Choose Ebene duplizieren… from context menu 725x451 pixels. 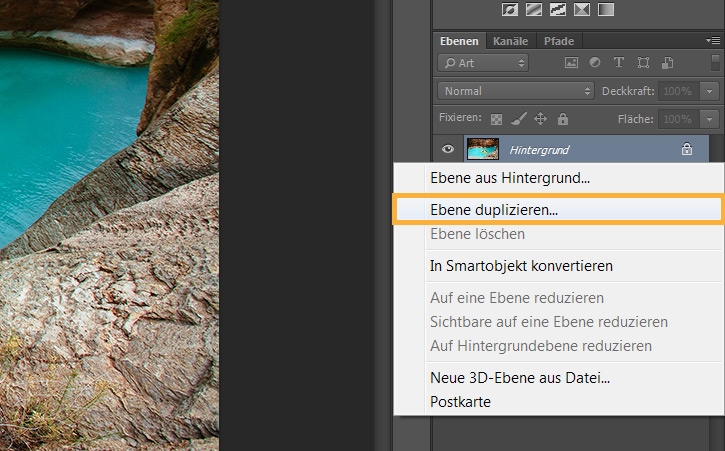click(x=559, y=210)
